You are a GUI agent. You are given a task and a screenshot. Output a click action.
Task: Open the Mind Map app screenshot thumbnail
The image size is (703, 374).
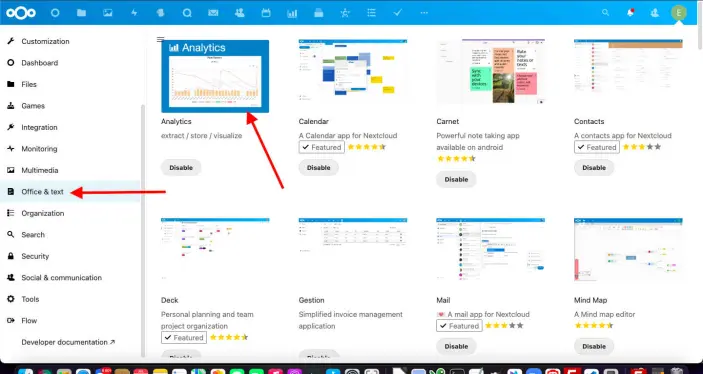[x=628, y=250]
